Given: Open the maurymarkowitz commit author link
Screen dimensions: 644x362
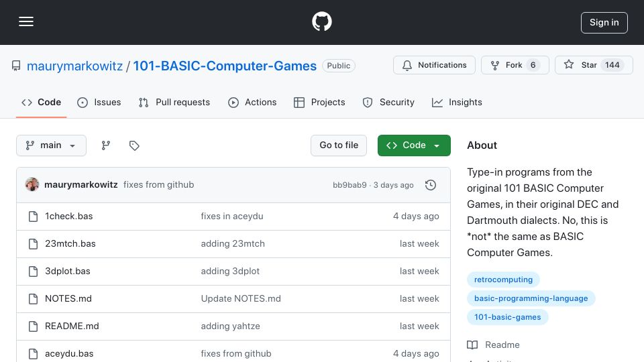Looking at the screenshot, I should 81,185.
